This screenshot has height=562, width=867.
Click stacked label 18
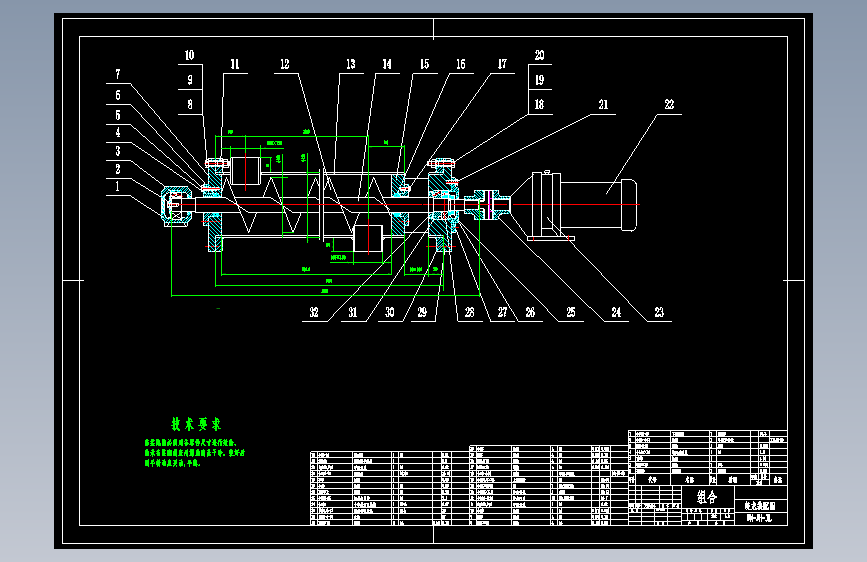(539, 105)
